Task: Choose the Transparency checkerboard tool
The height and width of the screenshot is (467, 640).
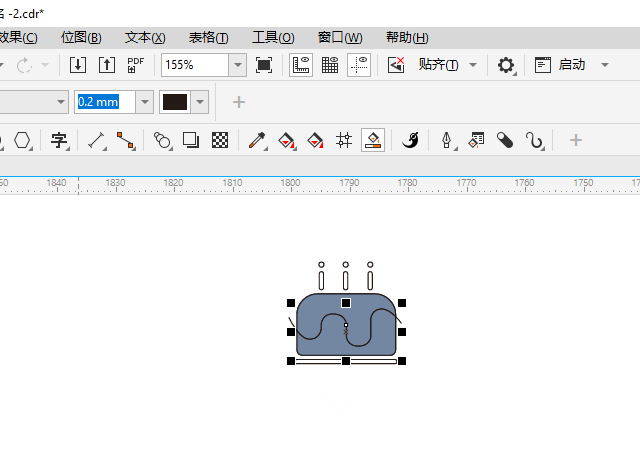Action: (x=221, y=141)
